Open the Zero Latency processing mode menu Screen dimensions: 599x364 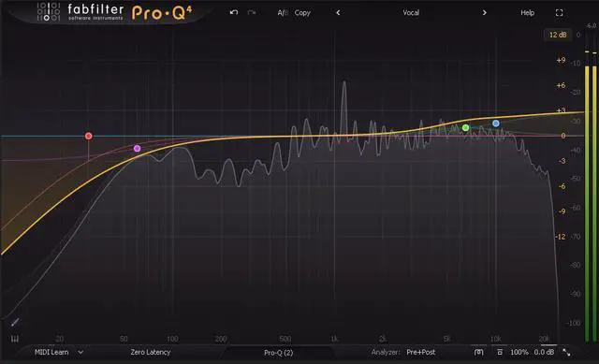pyautogui.click(x=150, y=352)
